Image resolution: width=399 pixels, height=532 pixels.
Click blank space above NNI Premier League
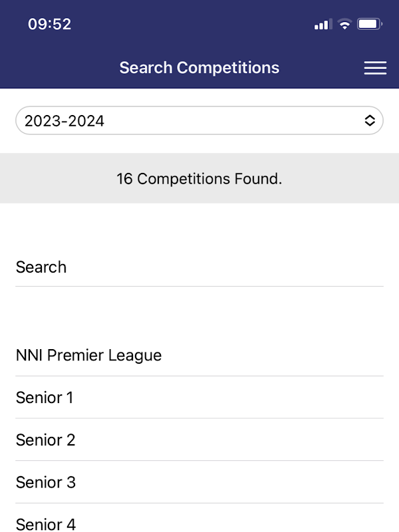[x=199, y=316]
